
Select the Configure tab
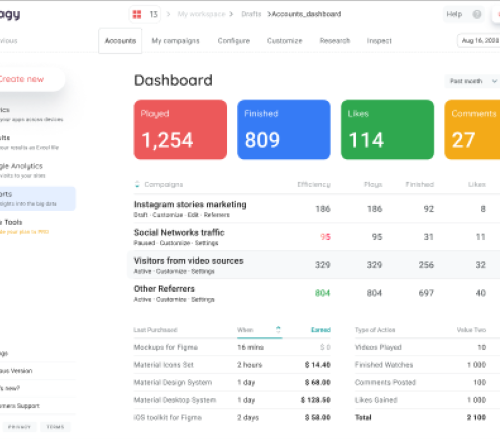tap(234, 41)
